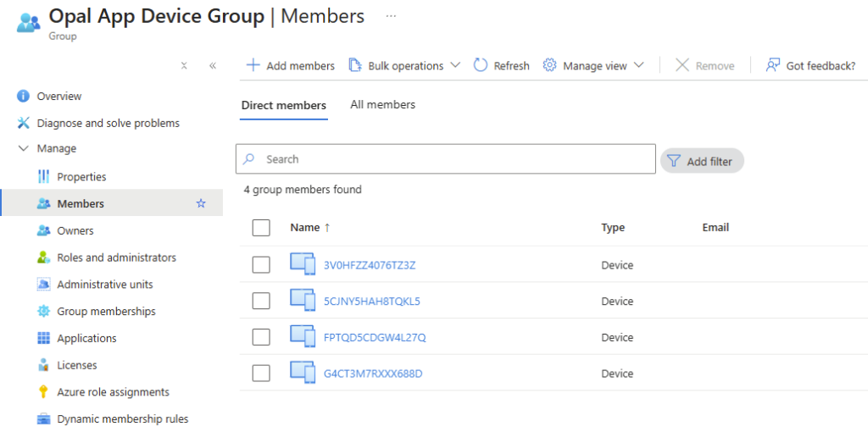Click the Add members button
The image size is (868, 432).
click(290, 65)
